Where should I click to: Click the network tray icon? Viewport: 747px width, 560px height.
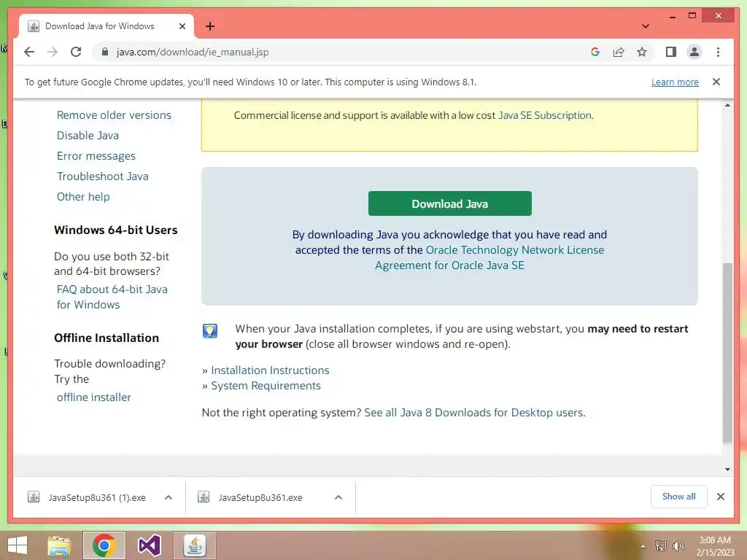(661, 545)
